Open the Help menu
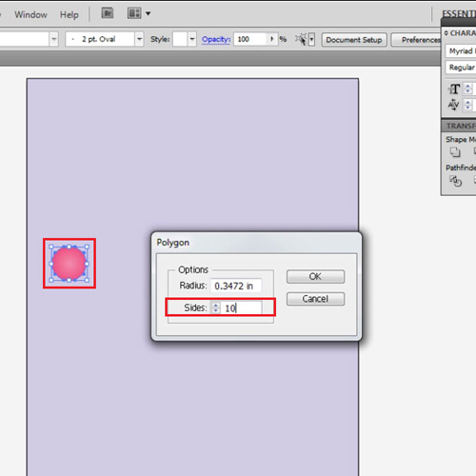476x476 pixels. [x=69, y=14]
